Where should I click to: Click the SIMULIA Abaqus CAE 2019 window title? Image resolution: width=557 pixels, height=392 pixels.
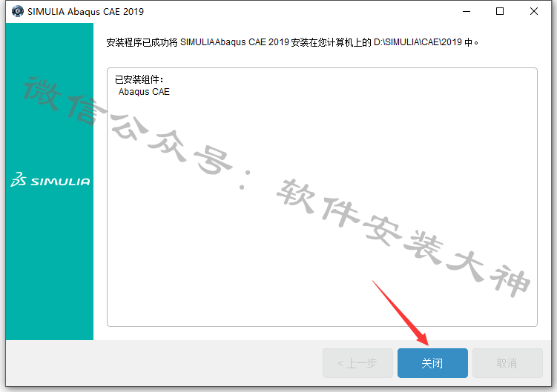85,11
